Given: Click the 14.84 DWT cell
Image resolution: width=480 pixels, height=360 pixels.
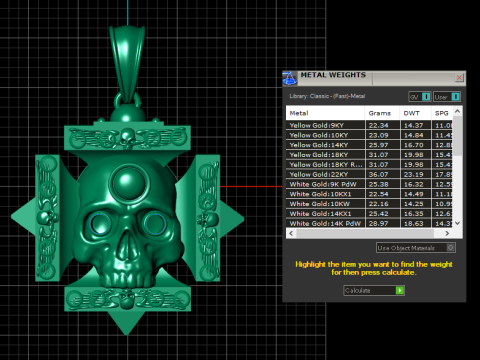Looking at the screenshot, I should 416,135.
